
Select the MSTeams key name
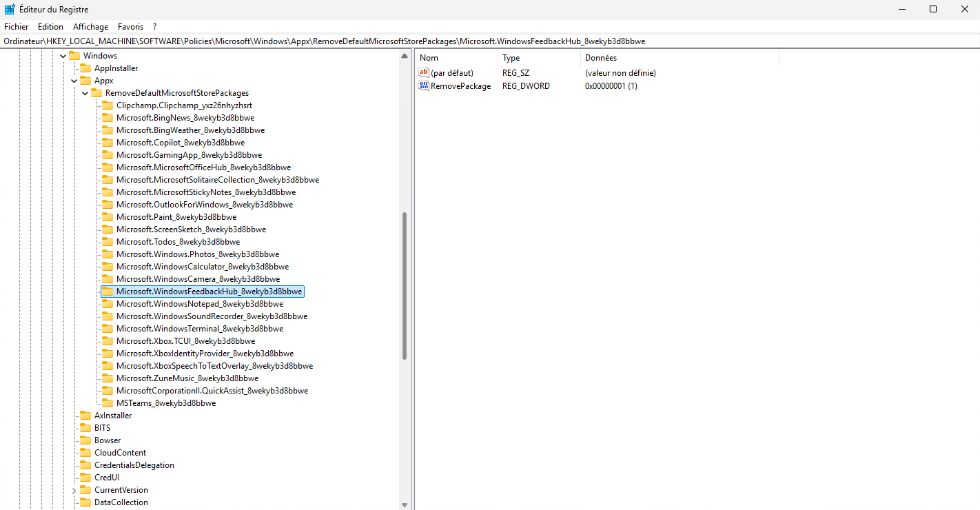pos(166,403)
